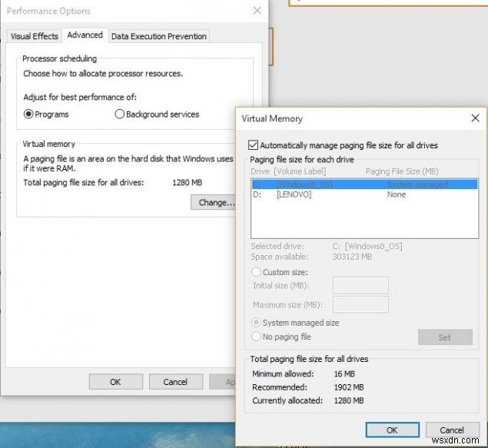Select the D: LENOVO drive row
This screenshot has height=448, width=488.
tap(364, 194)
